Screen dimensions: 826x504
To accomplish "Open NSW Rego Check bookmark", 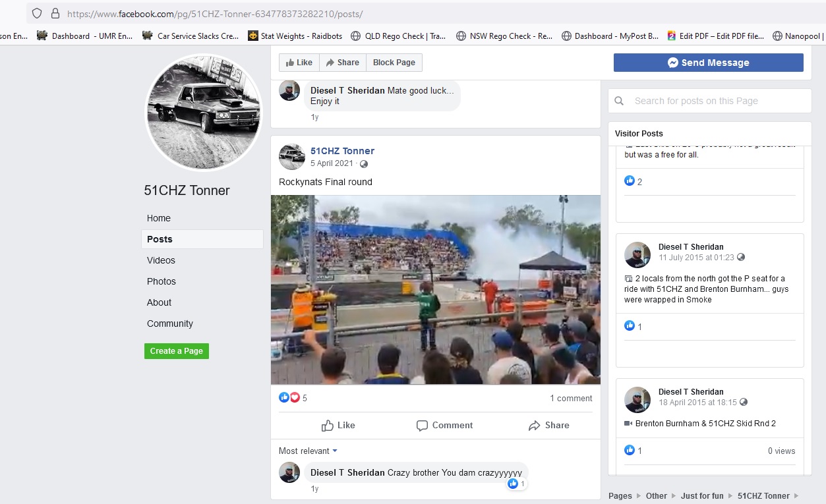I will tap(504, 36).
